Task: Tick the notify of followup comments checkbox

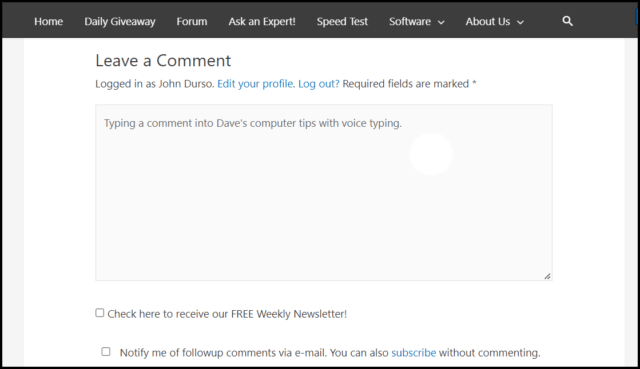Action: (106, 351)
